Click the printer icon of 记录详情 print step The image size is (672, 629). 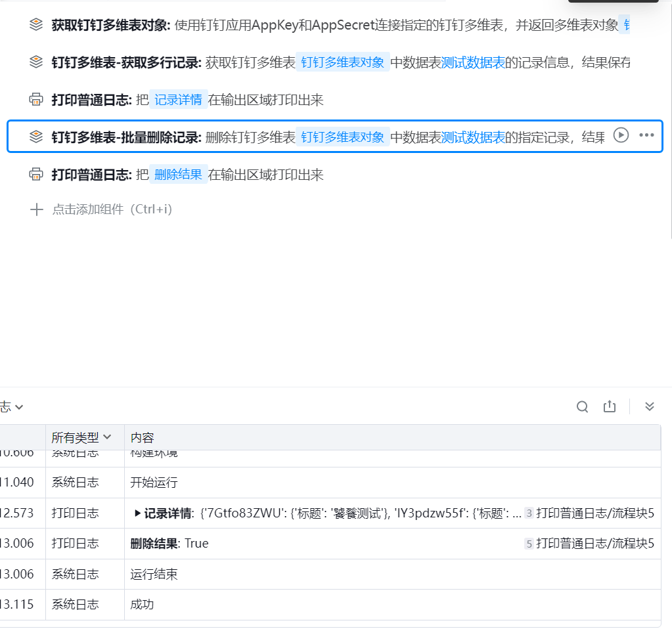click(36, 100)
